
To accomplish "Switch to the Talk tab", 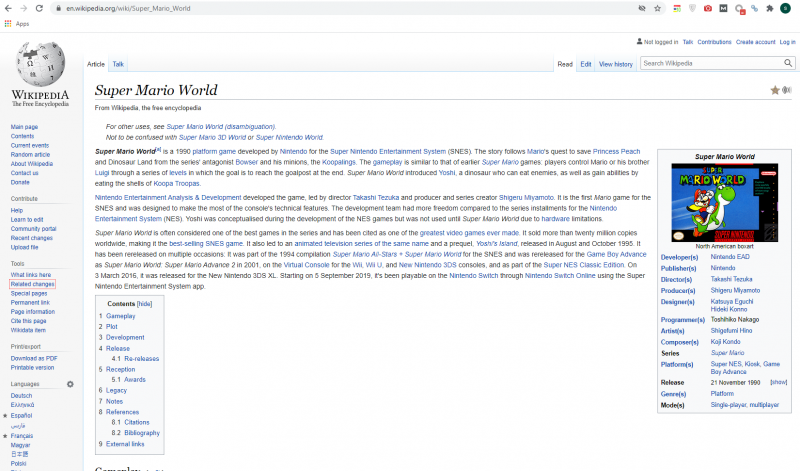I will 118,64.
